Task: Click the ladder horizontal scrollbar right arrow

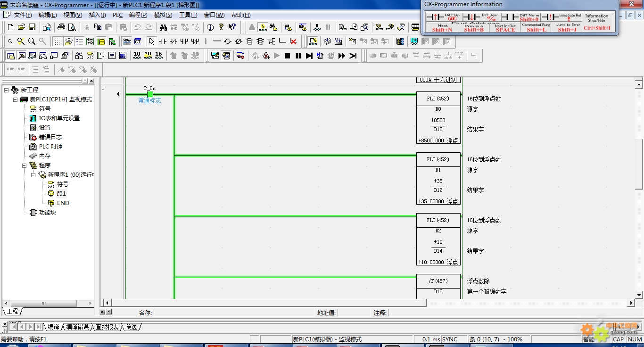Action: click(x=631, y=303)
